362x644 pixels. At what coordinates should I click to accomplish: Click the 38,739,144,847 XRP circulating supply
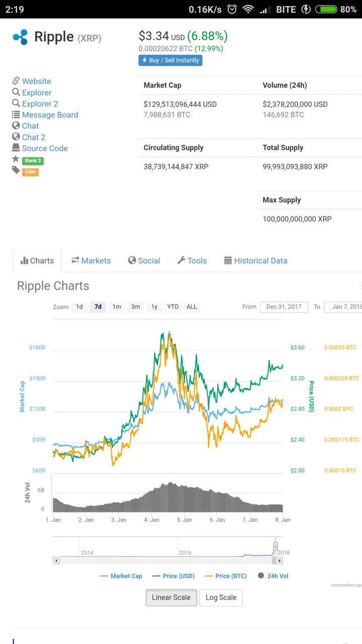176,167
